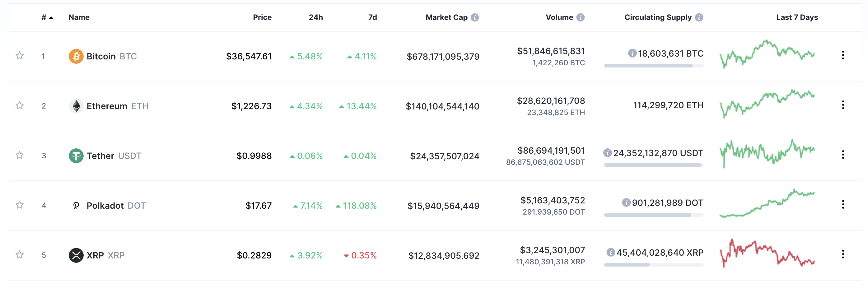Click XRP 7d change 0.35%
This screenshot has width=868, height=288.
coord(360,255)
